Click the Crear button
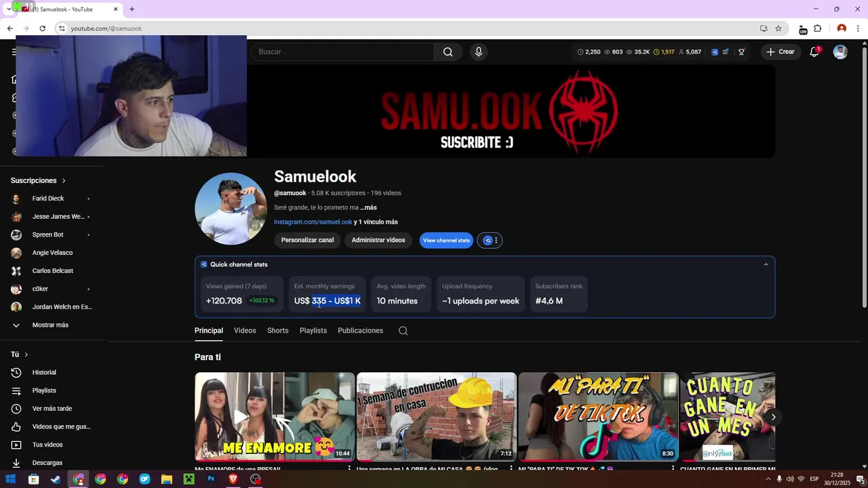Image resolution: width=868 pixels, height=488 pixels. point(781,52)
